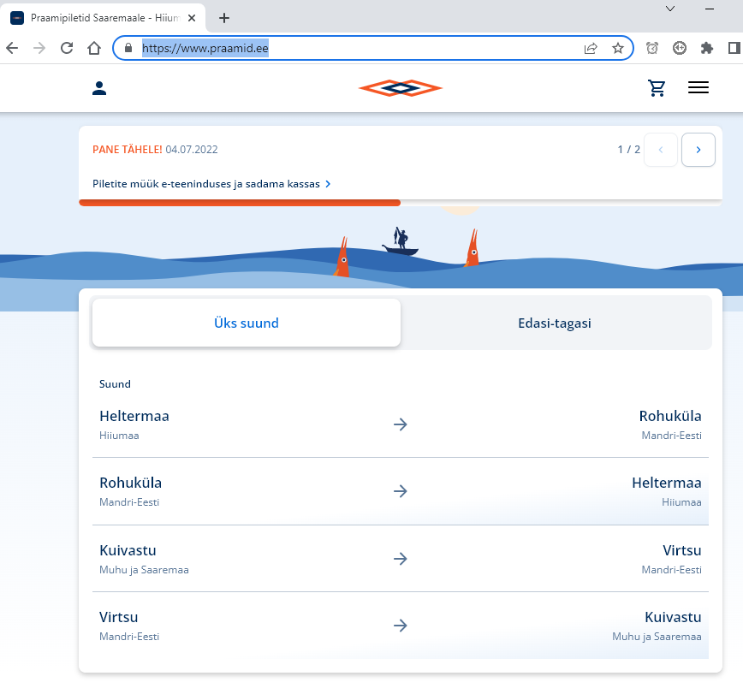
Task: Choose the Virtsu to Kuivastu route
Action: pyautogui.click(x=400, y=626)
